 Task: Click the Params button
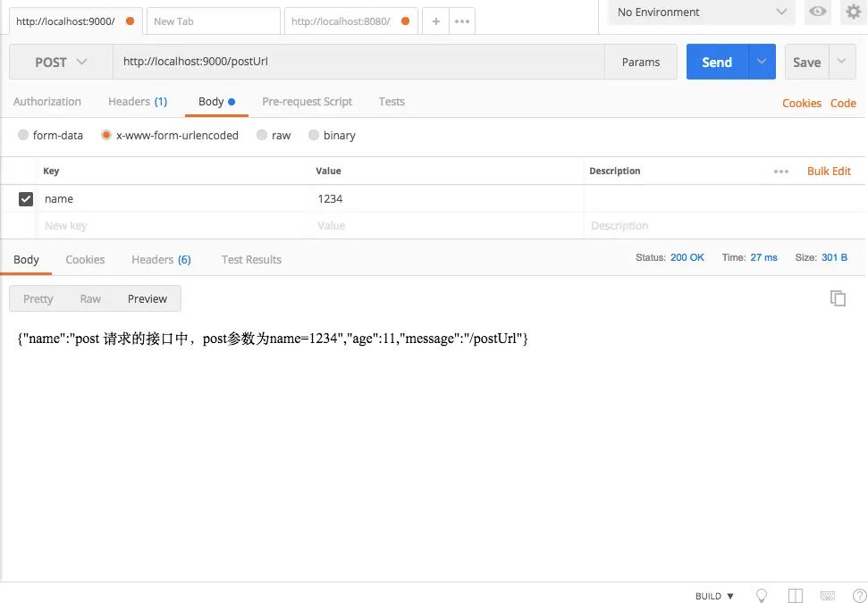click(640, 62)
